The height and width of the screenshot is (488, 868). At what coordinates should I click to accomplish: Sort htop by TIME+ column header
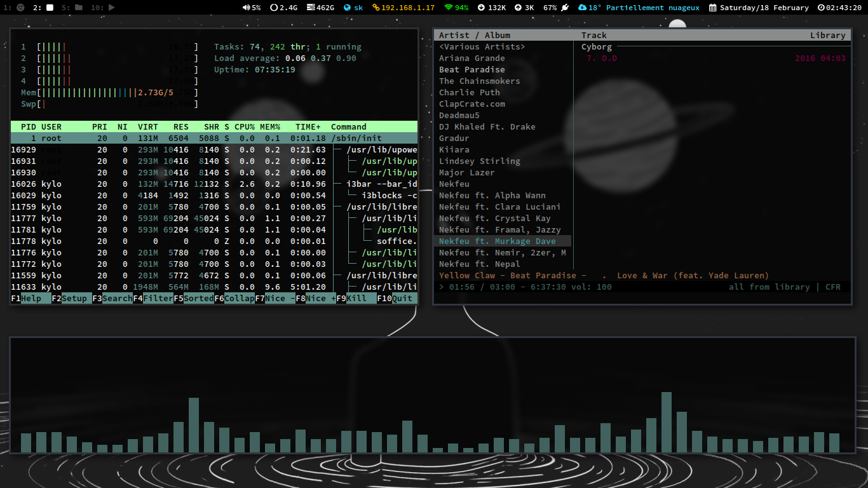pyautogui.click(x=308, y=126)
